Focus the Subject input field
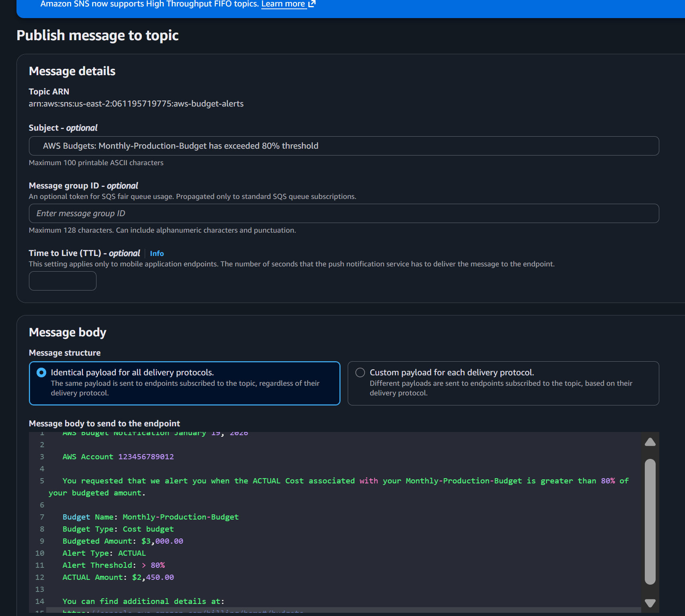Screen dimensions: 685x616 point(344,146)
